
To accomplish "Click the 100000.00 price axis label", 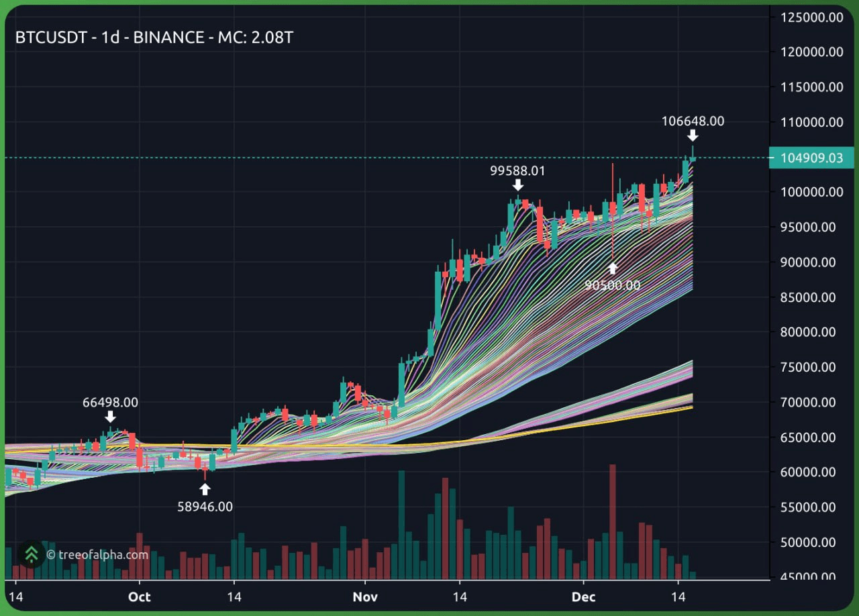I will click(x=812, y=192).
